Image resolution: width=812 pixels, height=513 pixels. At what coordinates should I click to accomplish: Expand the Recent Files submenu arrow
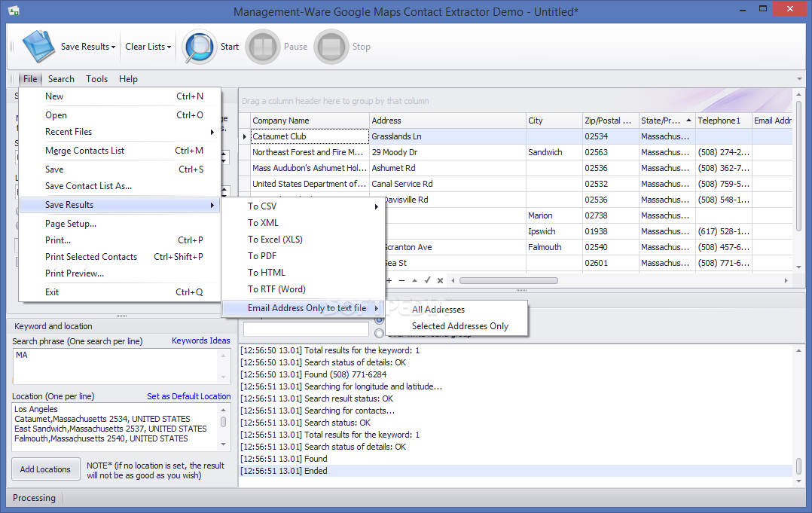212,132
